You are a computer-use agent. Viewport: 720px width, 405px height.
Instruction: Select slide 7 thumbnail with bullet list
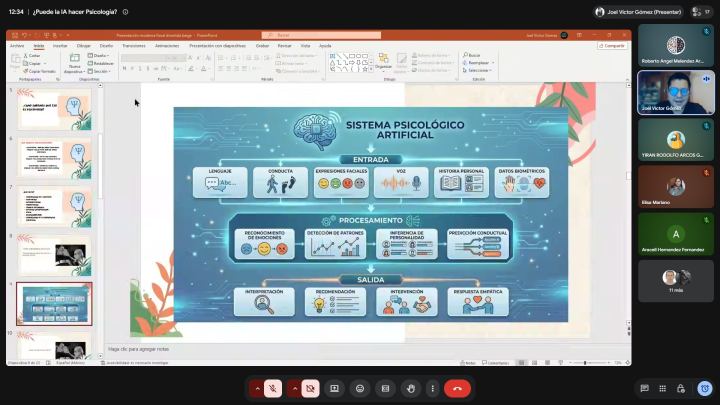coord(55,207)
